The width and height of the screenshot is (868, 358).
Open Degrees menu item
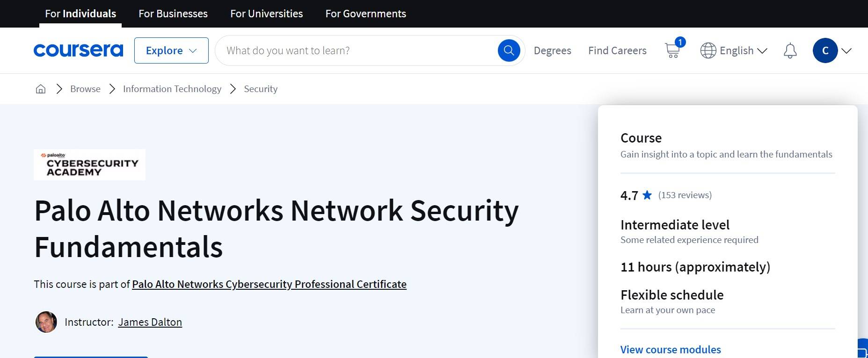point(553,50)
